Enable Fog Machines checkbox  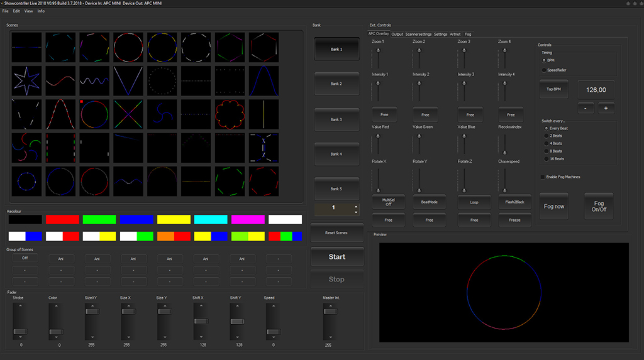tap(543, 177)
